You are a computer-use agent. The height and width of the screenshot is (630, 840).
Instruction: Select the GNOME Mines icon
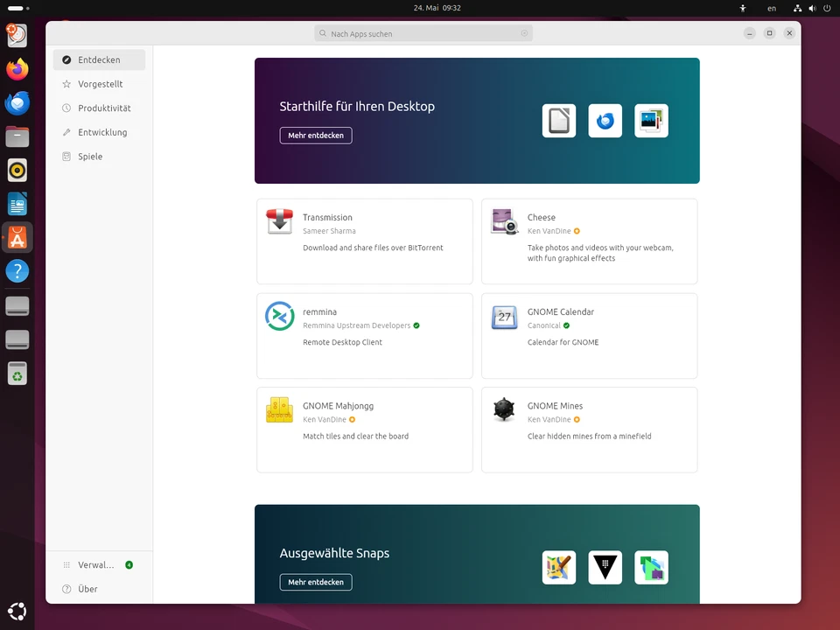click(504, 409)
